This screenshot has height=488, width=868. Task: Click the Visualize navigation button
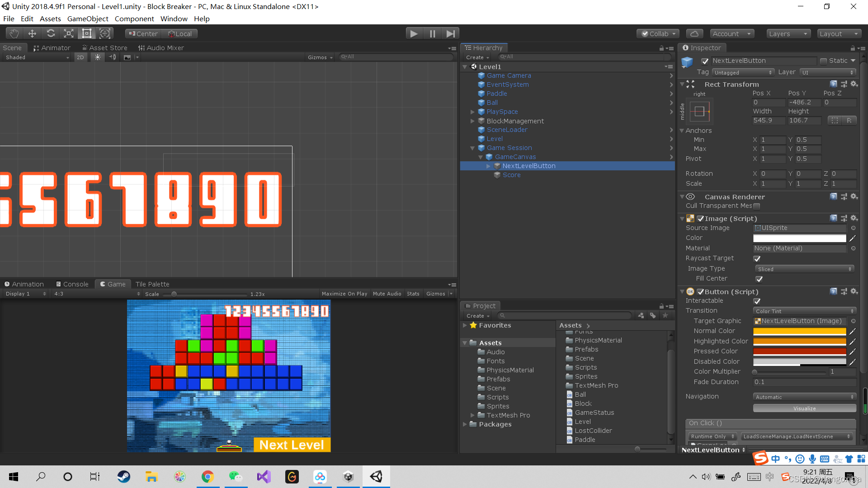[804, 408]
